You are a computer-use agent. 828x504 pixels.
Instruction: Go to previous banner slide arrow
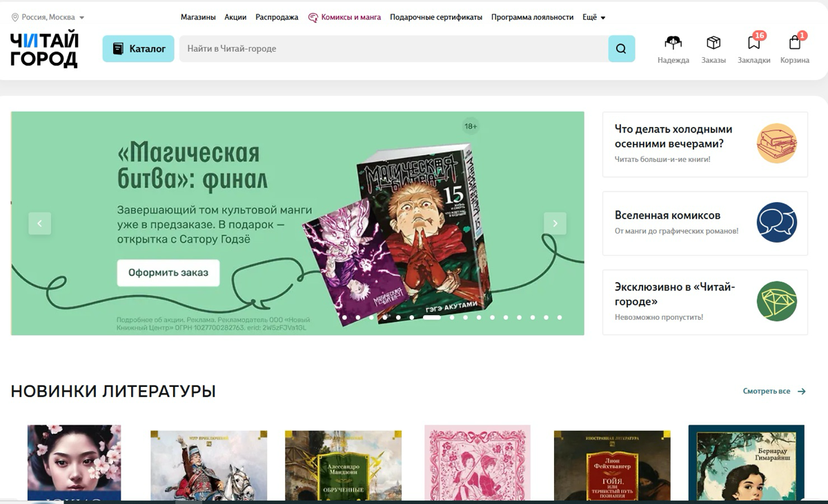coord(39,223)
